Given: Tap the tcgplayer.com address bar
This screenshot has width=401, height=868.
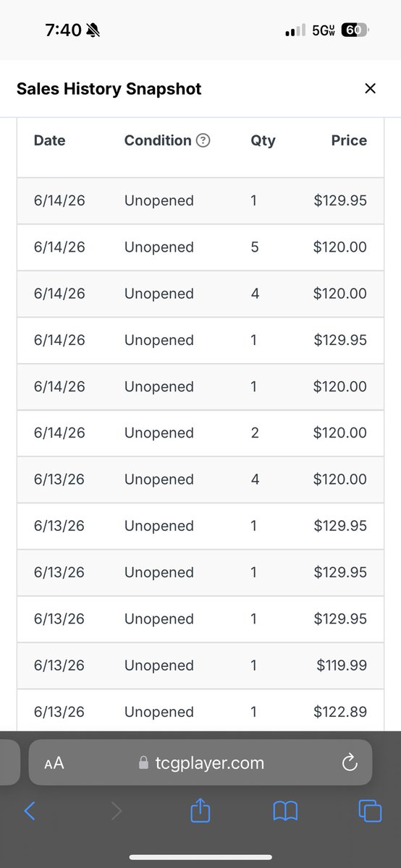Looking at the screenshot, I should tap(200, 762).
